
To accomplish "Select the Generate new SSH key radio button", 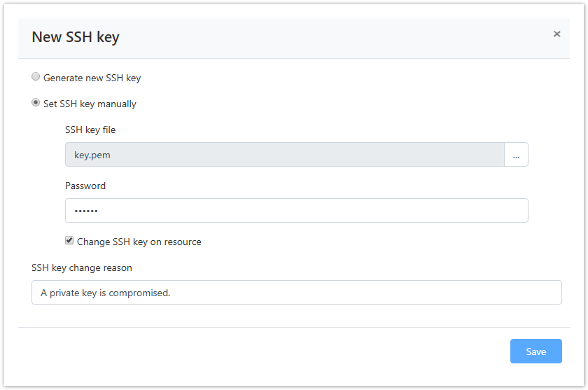I will (x=36, y=77).
